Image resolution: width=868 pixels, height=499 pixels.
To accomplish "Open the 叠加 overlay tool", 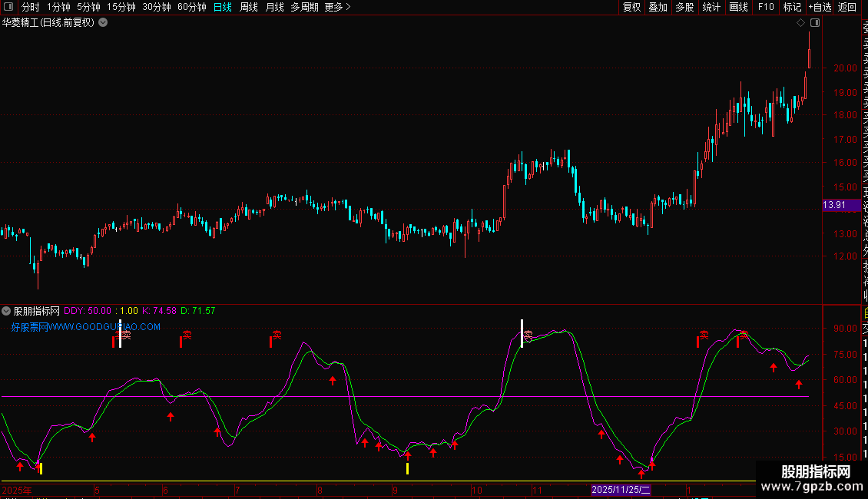I will click(658, 7).
